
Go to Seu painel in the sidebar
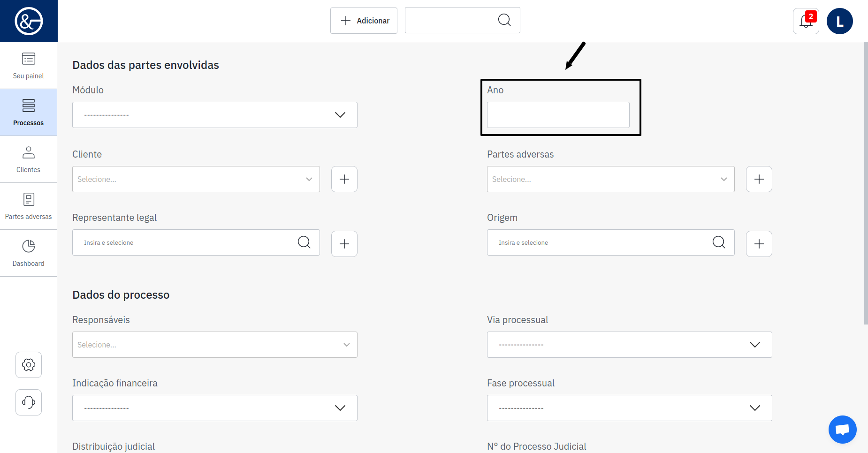click(29, 66)
